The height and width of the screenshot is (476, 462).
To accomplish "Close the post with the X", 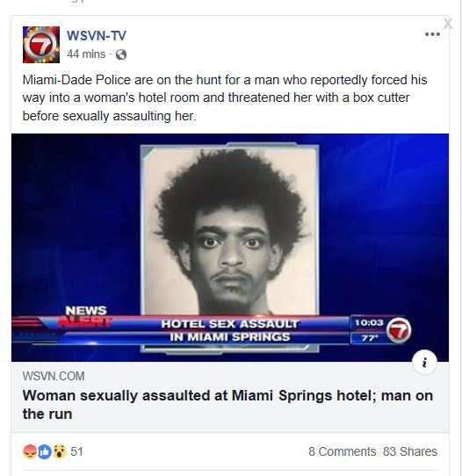I will (x=448, y=24).
